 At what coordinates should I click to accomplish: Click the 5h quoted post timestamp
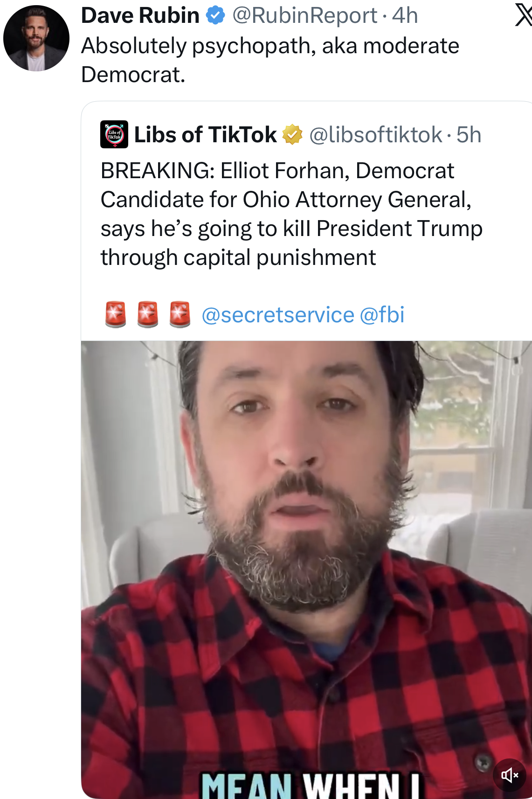[x=469, y=135]
